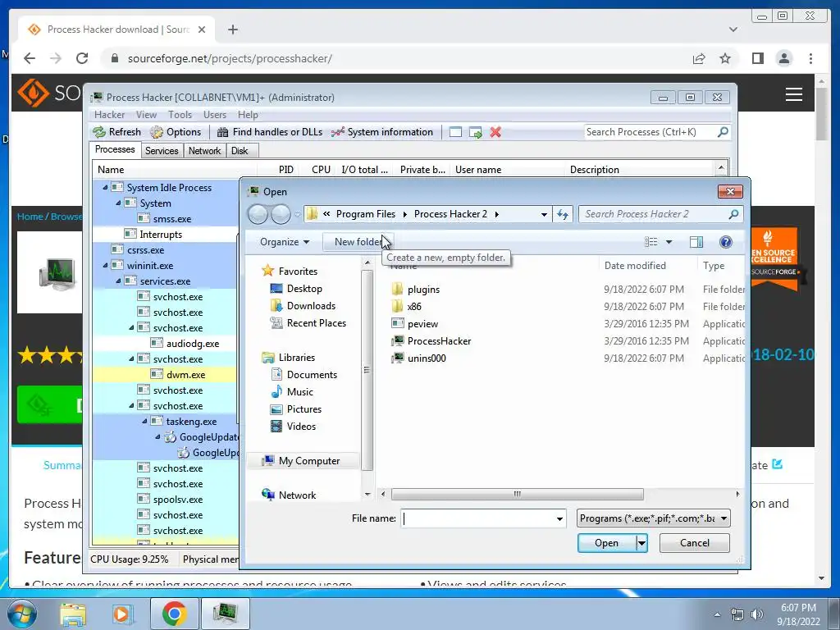The image size is (840, 630).
Task: Open SourceForge hamburger menu
Action: (x=793, y=94)
